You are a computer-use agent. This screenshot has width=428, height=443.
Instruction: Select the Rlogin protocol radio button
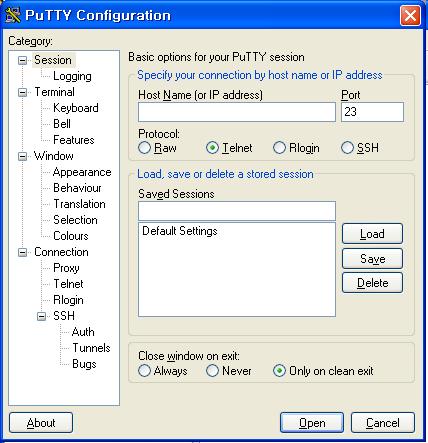[279, 148]
